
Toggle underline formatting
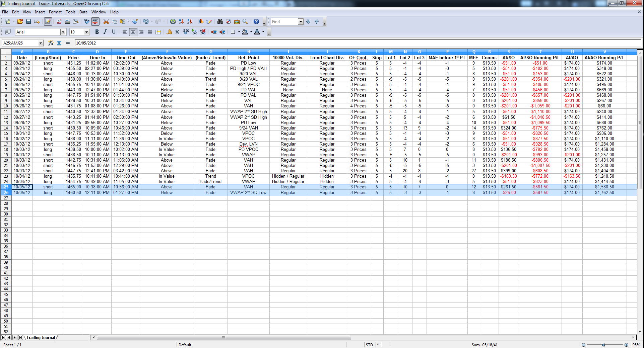(x=114, y=32)
